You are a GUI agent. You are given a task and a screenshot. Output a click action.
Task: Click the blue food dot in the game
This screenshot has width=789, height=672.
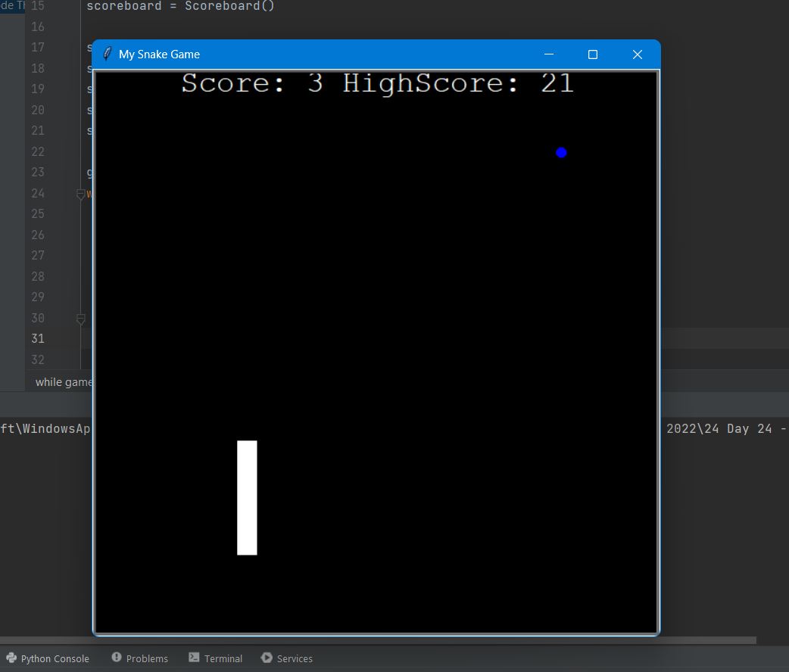(561, 153)
